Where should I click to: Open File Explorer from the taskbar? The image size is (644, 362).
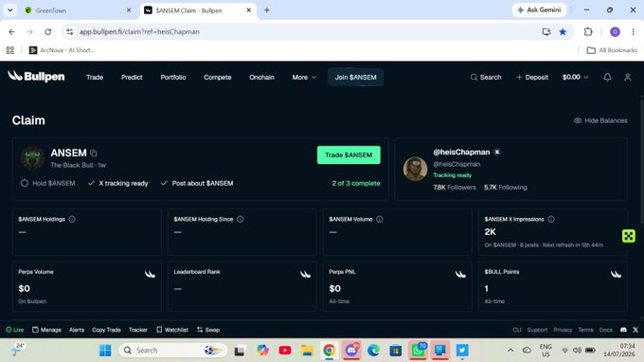click(307, 351)
